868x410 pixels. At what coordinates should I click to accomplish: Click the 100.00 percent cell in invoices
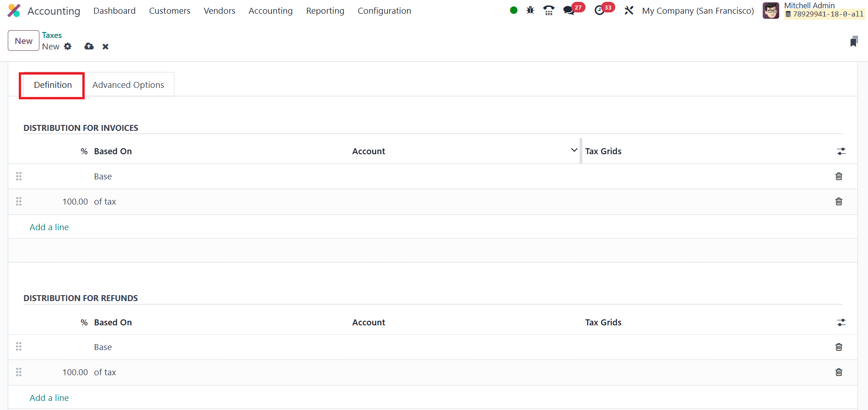point(75,202)
